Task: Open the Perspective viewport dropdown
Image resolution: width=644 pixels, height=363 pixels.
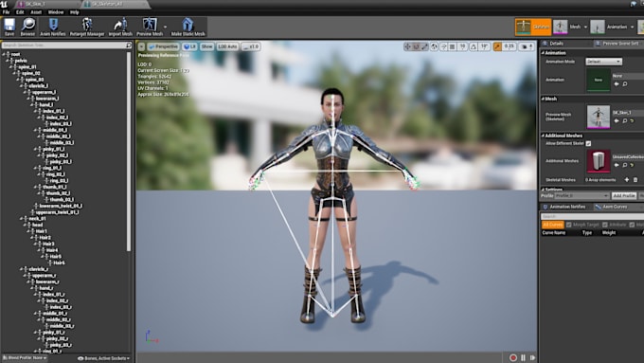Action: (164, 46)
